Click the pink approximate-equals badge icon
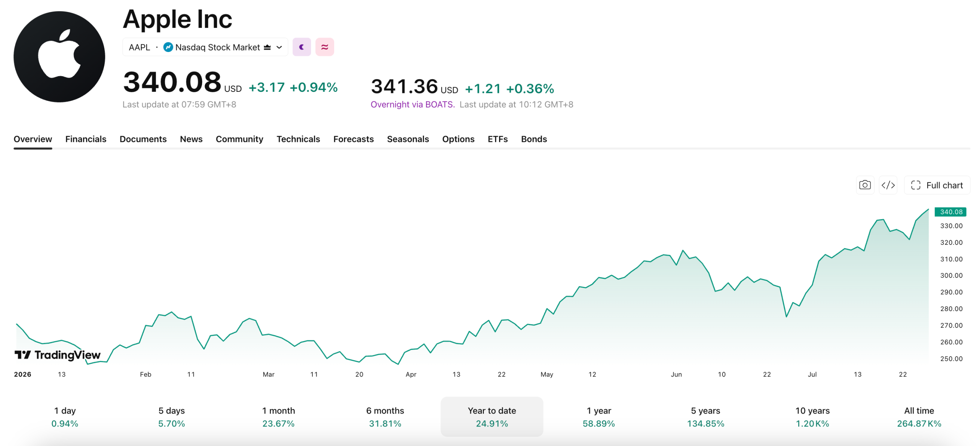Screen dimensions: 980x446 tap(325, 47)
